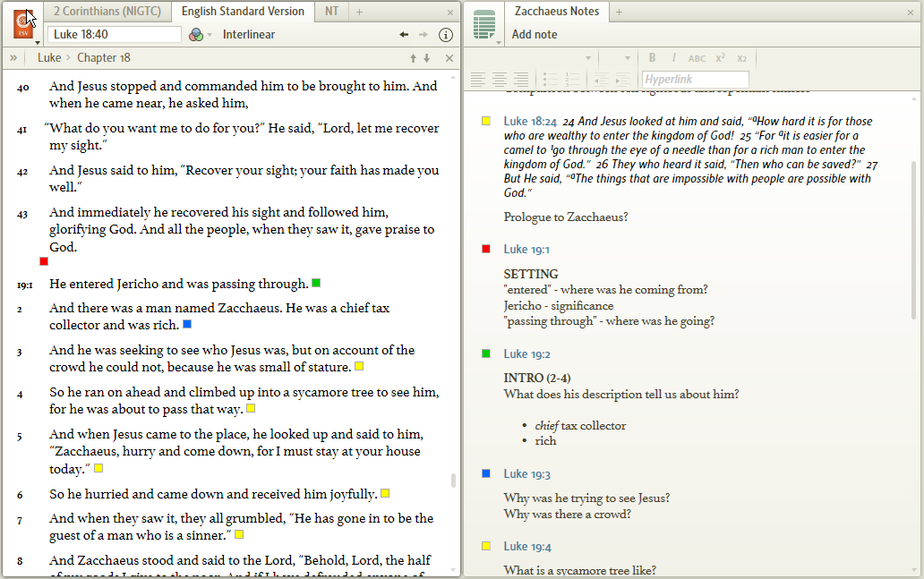The image size is (924, 579).
Task: Click the red note marker after verse 43
Action: (44, 261)
